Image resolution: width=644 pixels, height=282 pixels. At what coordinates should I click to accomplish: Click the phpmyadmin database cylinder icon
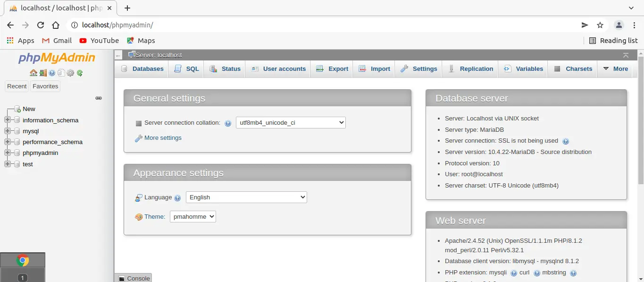17,153
